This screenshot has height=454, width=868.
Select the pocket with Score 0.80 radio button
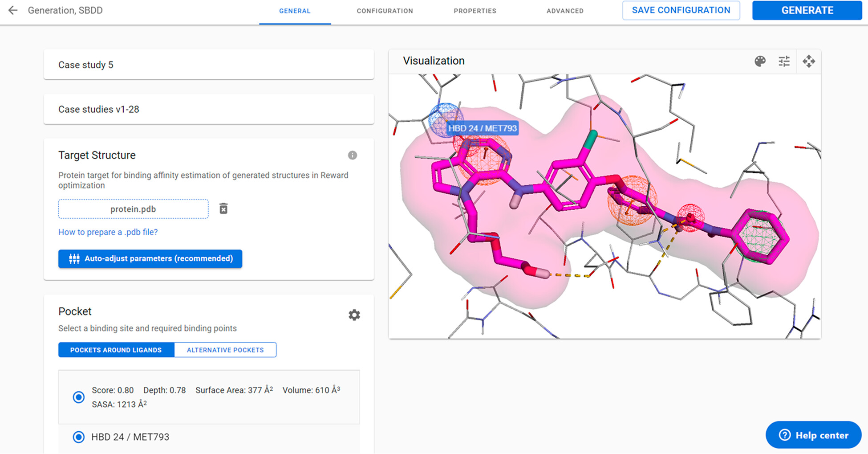pyautogui.click(x=79, y=397)
